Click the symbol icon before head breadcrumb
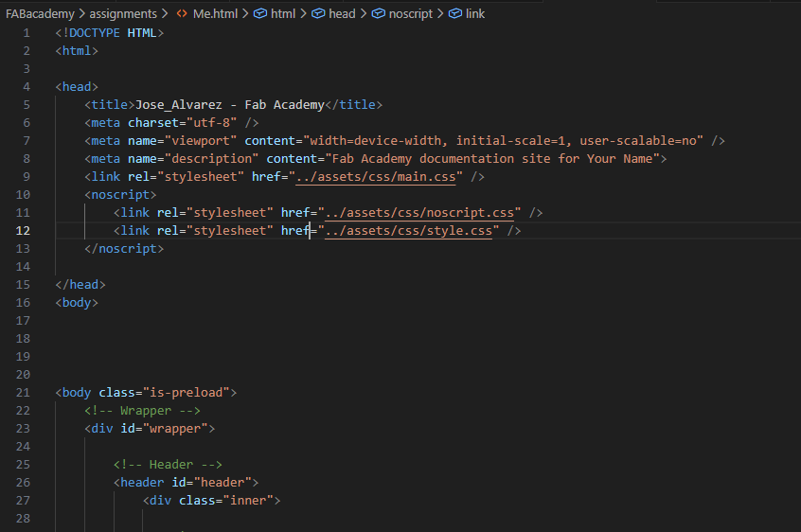Screen dimensions: 801x532 [x=318, y=14]
